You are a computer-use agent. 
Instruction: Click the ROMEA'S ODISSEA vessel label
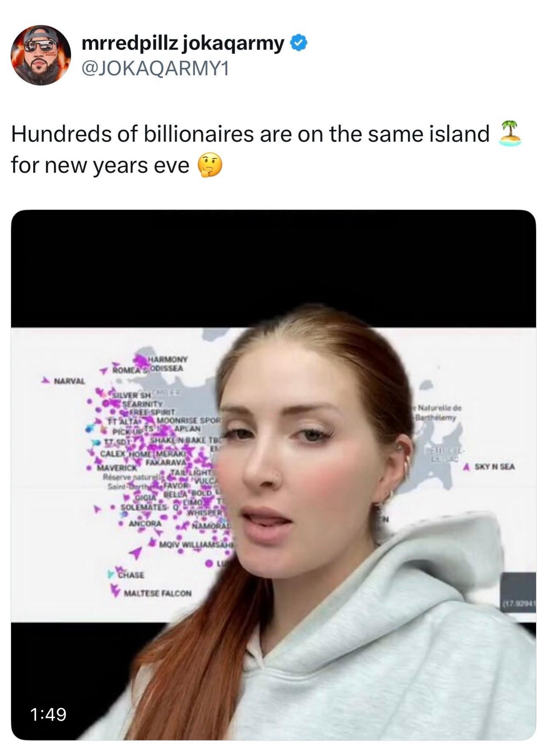click(x=148, y=369)
